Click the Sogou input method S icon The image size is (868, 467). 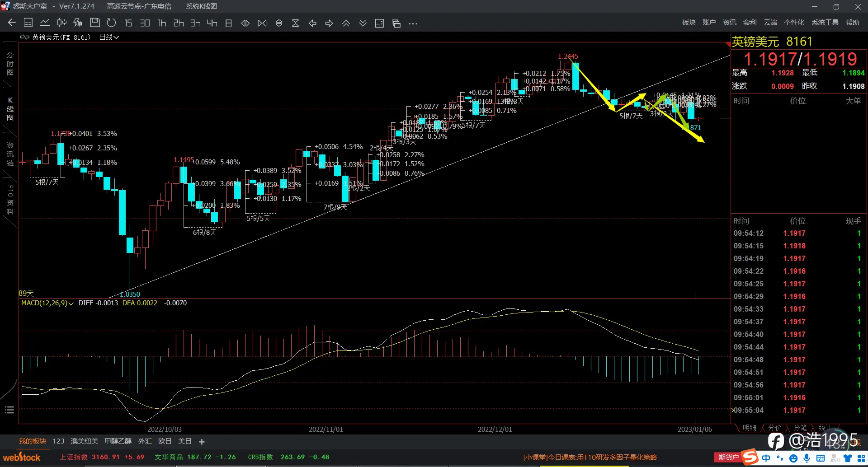750,457
